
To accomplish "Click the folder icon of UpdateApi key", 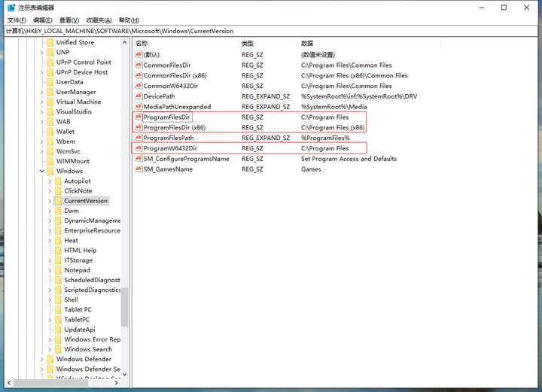I will [58, 330].
